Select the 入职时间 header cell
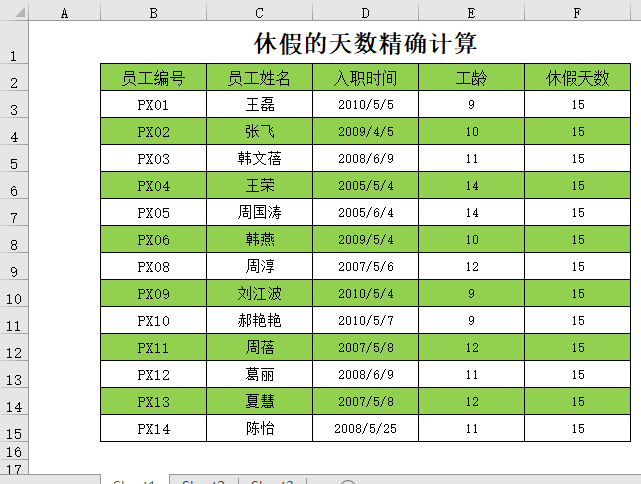Image resolution: width=641 pixels, height=484 pixels. (x=365, y=78)
